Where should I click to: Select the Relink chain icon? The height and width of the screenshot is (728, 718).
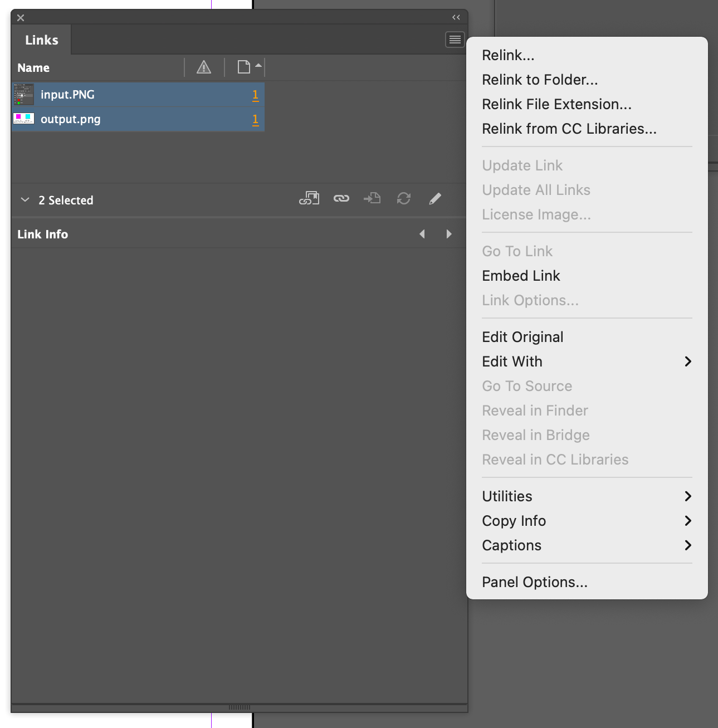point(341,198)
